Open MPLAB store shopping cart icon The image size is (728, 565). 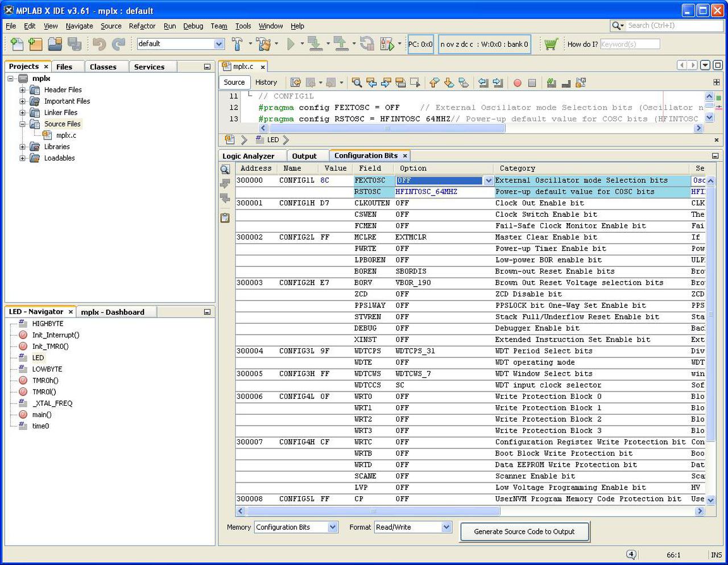(x=551, y=44)
